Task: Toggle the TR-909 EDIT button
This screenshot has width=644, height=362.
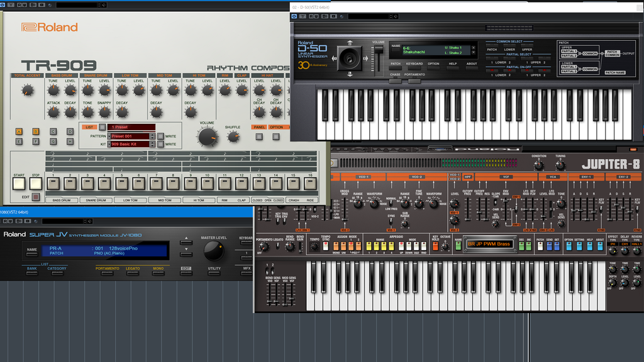Action: tap(36, 197)
